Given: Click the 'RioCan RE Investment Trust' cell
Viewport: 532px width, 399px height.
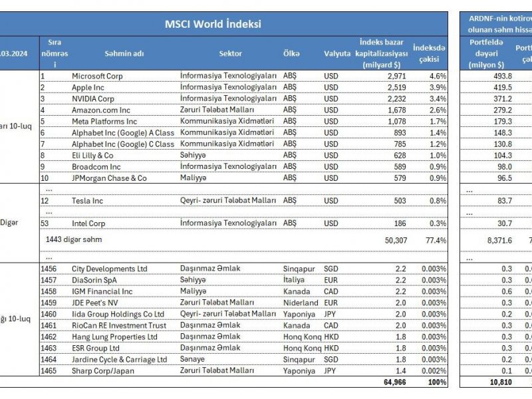Looking at the screenshot, I should tap(119, 326).
